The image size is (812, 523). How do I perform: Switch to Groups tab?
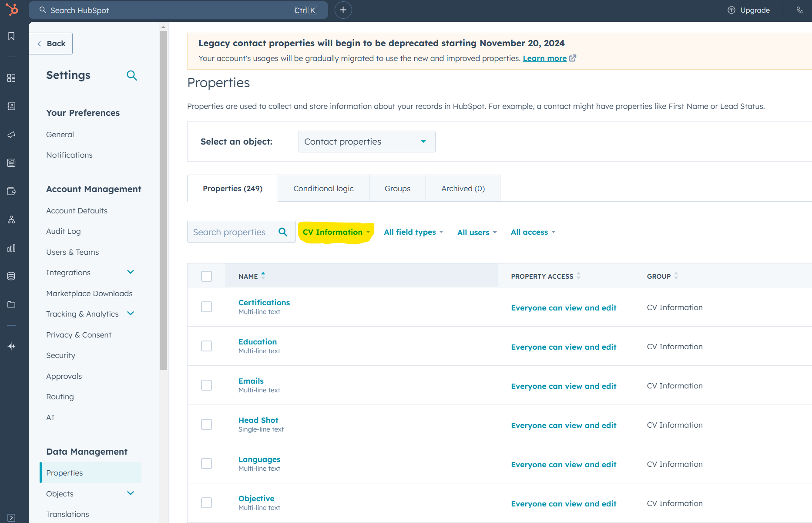[x=397, y=189]
